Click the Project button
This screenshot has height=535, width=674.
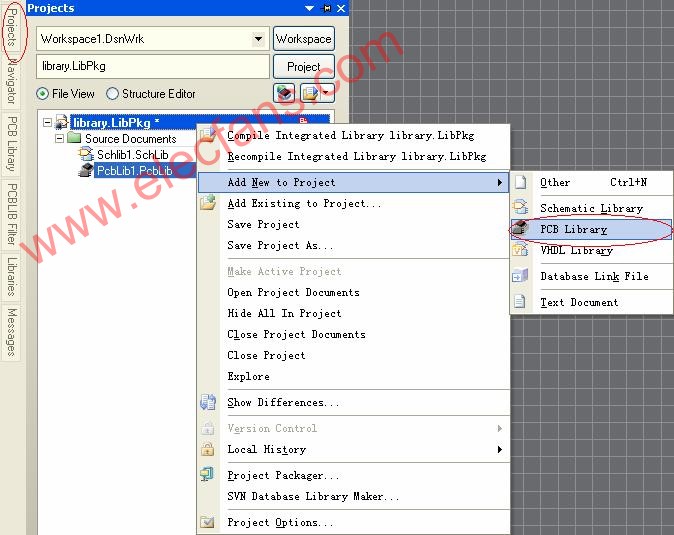coord(303,67)
